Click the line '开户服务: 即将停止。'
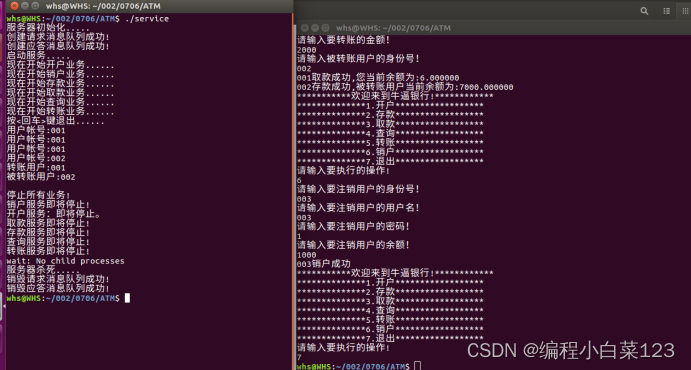 54,215
